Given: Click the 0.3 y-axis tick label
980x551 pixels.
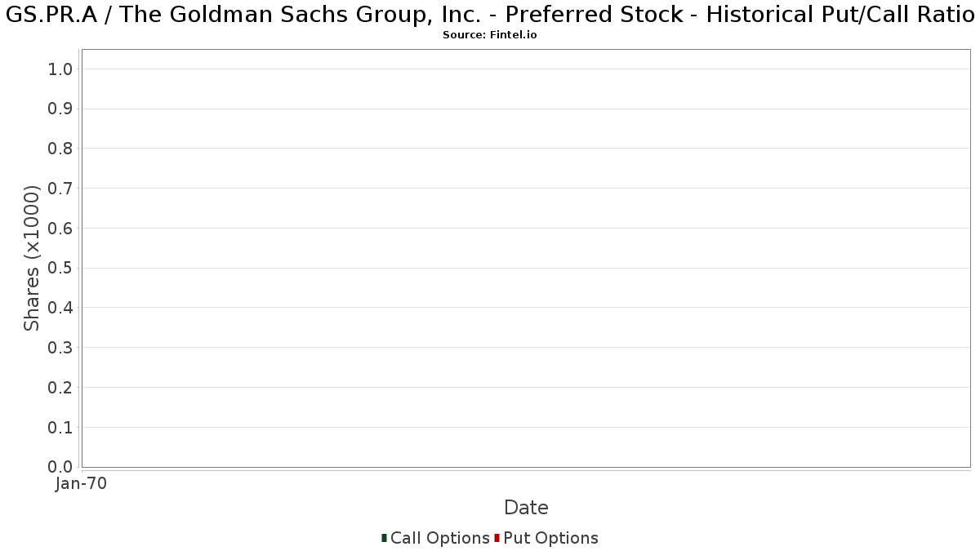Looking at the screenshot, I should click(x=61, y=348).
